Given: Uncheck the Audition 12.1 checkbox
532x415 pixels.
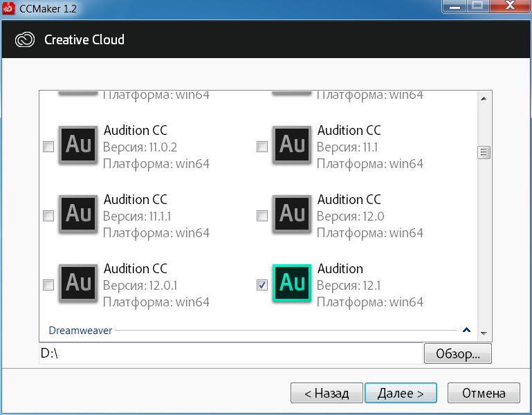Looking at the screenshot, I should click(262, 285).
